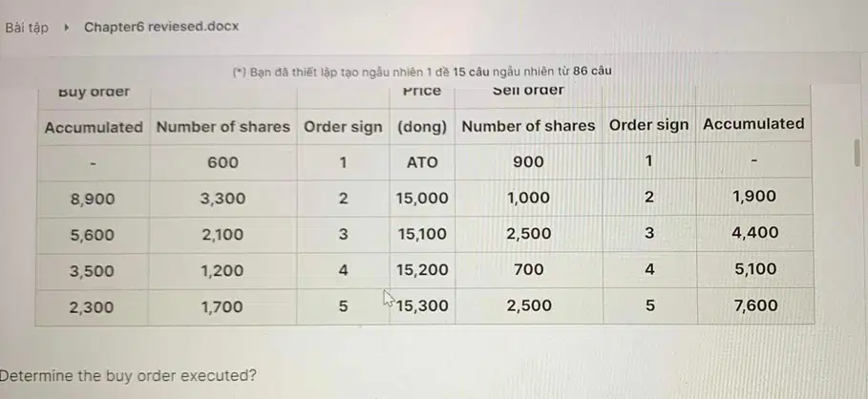
Task: Click sell accumulated 7,600 cell
Action: [x=755, y=305]
